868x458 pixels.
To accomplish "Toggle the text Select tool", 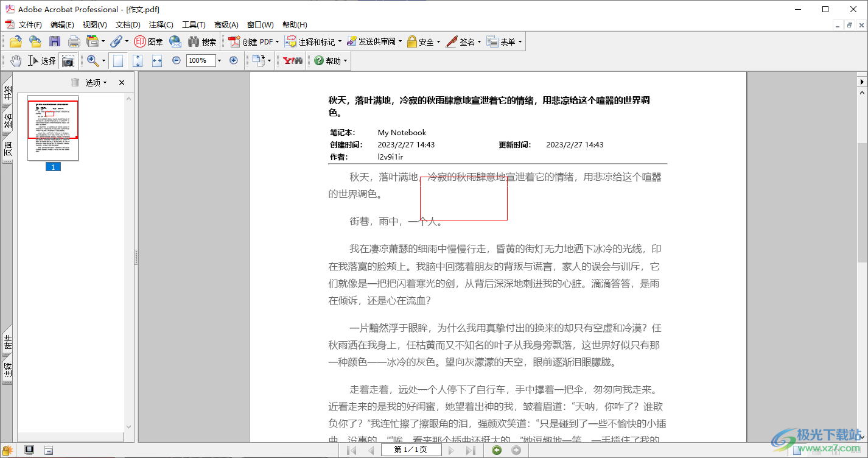I will tap(42, 60).
